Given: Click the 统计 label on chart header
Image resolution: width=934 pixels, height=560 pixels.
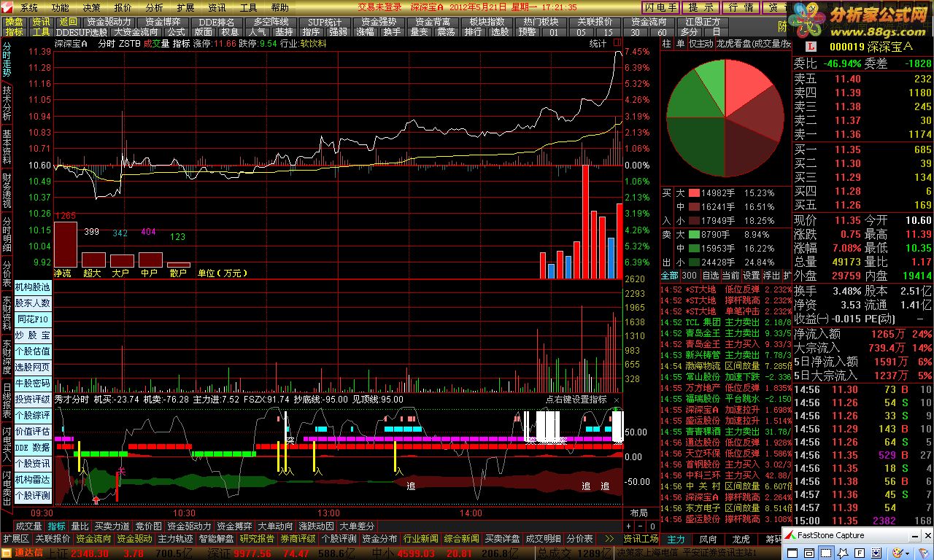Looking at the screenshot, I should (598, 44).
